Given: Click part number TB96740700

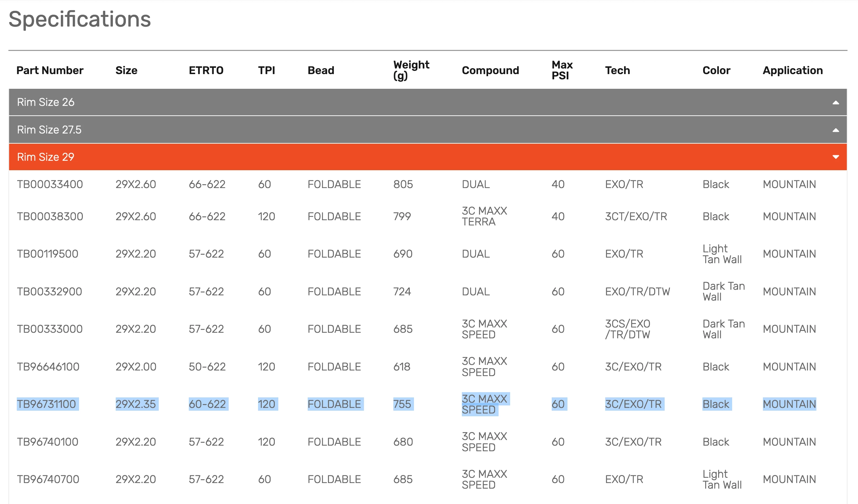Looking at the screenshot, I should tap(48, 479).
